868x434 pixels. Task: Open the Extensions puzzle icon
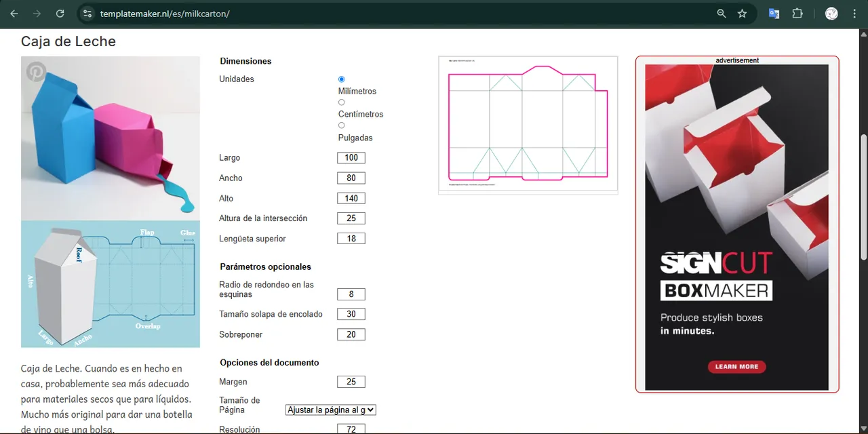(x=797, y=14)
